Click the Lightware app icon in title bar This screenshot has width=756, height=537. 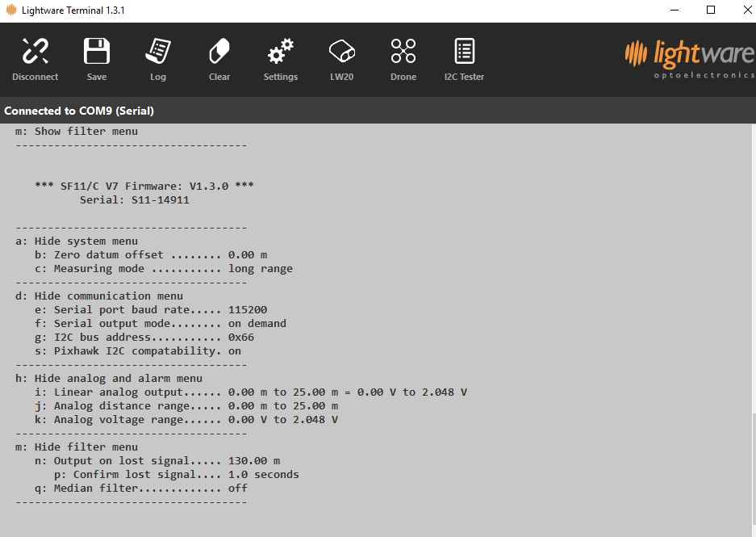coord(11,10)
